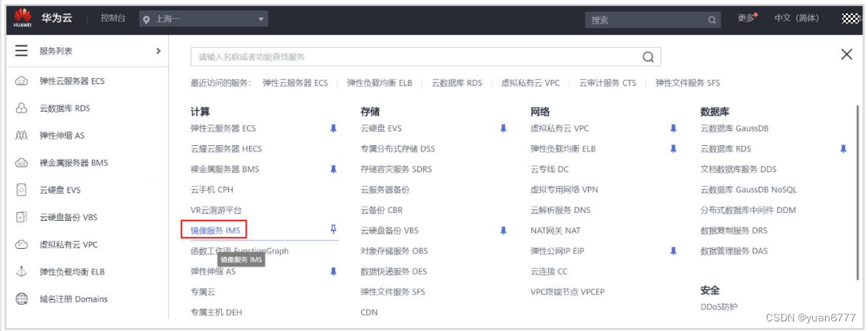The image size is (868, 331).
Task: Click the magnifier icon in service search box
Action: 648,57
